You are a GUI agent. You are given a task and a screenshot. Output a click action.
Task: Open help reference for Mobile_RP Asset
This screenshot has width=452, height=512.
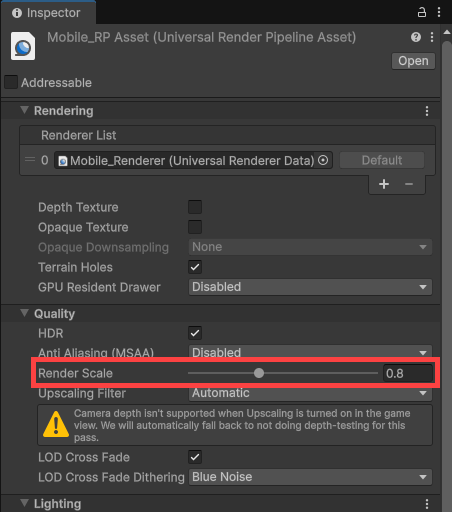coord(416,37)
